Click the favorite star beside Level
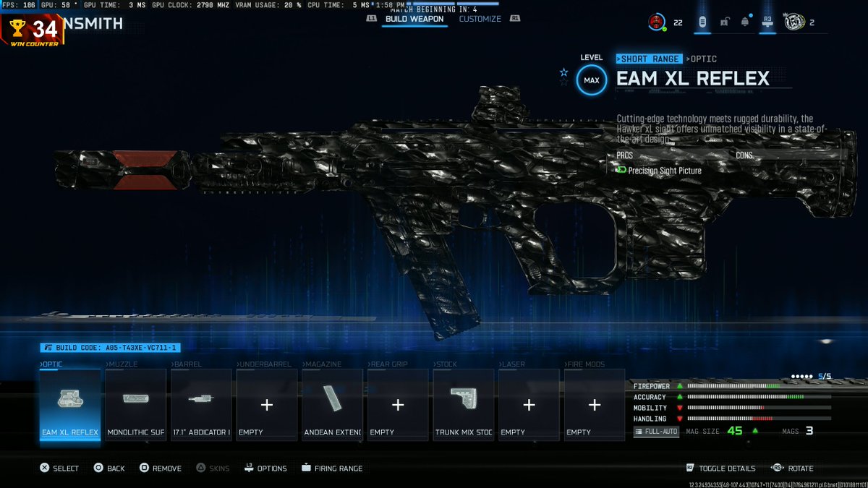The image size is (868, 488). (x=563, y=72)
